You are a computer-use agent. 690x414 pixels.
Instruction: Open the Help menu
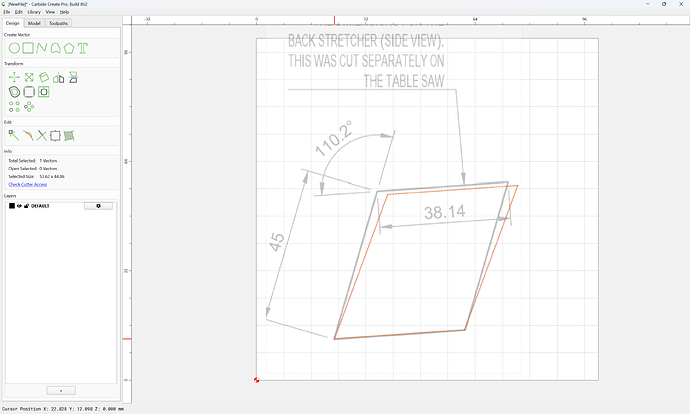(x=64, y=12)
